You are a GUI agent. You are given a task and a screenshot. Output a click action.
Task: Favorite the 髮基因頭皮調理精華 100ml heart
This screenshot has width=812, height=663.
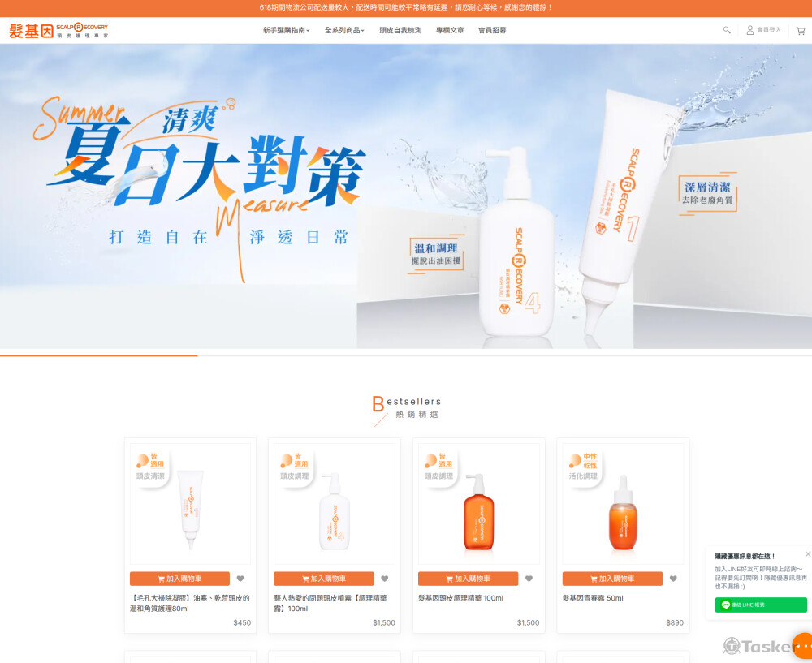pos(529,579)
